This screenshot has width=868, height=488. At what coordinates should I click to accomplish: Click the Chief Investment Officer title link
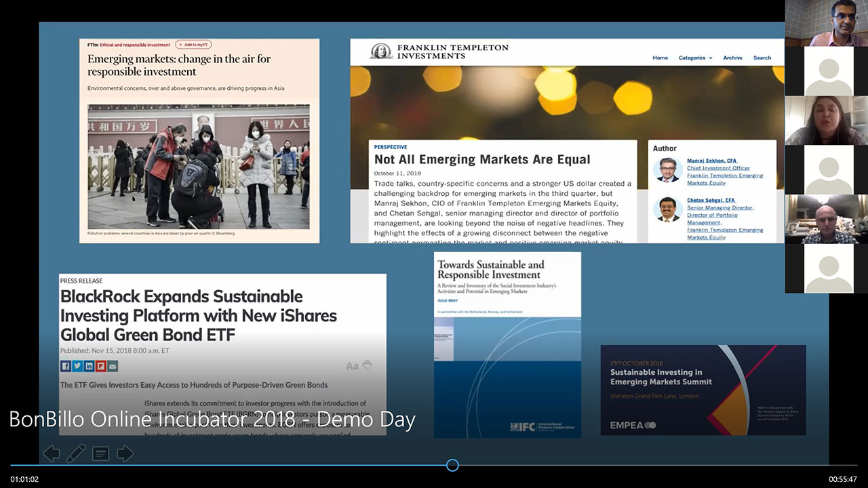point(718,168)
